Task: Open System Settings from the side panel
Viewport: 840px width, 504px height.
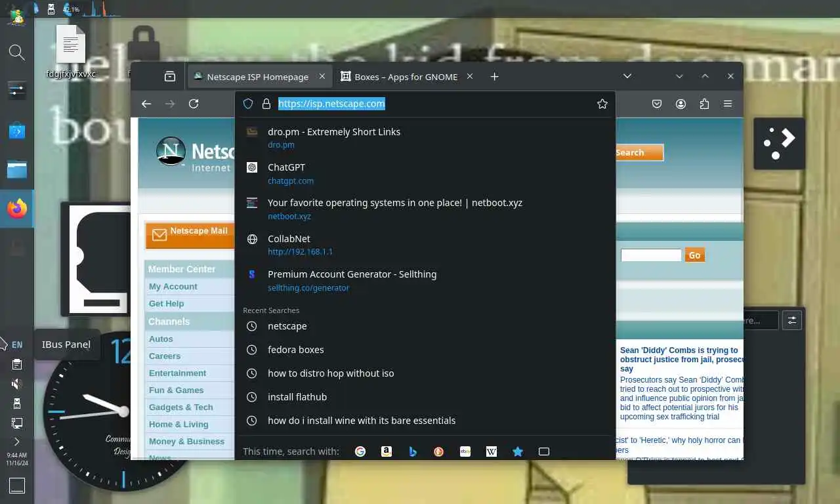Action: [17, 91]
